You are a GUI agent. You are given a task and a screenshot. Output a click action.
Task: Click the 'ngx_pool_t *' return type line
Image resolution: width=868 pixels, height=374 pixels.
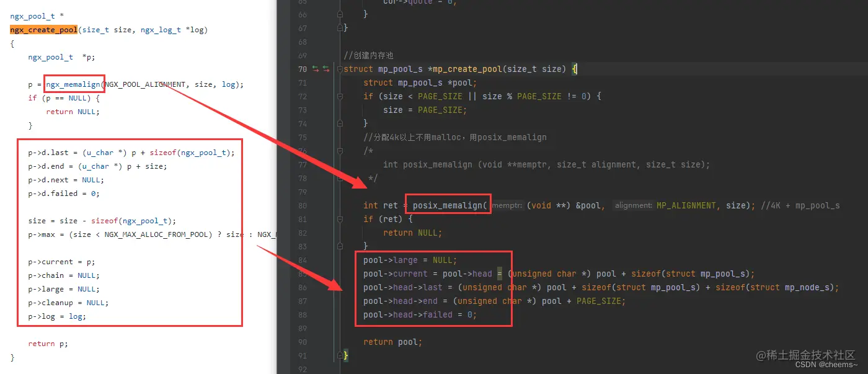(37, 16)
